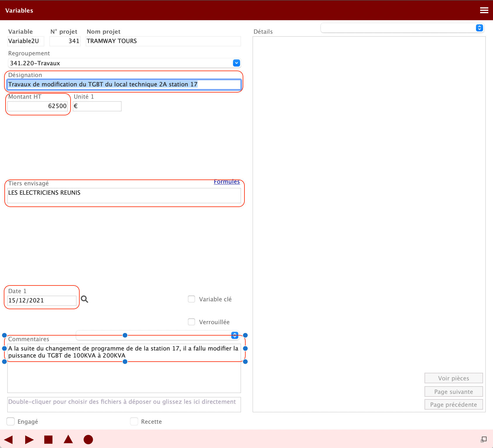The height and width of the screenshot is (448, 493).
Task: Click the Page suivante button
Action: click(x=453, y=391)
